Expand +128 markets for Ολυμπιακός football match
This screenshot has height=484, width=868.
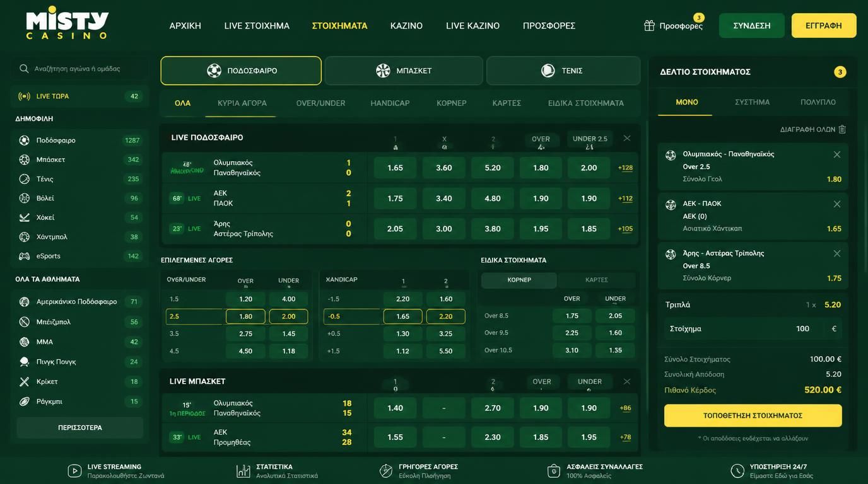[x=625, y=168]
